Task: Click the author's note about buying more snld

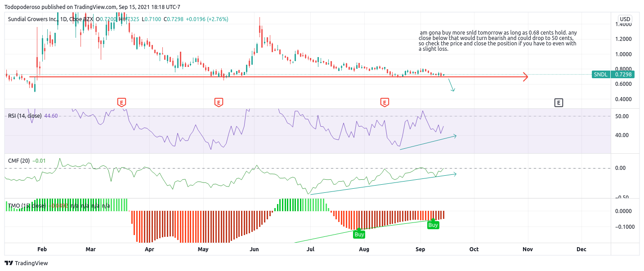Action: (x=497, y=41)
